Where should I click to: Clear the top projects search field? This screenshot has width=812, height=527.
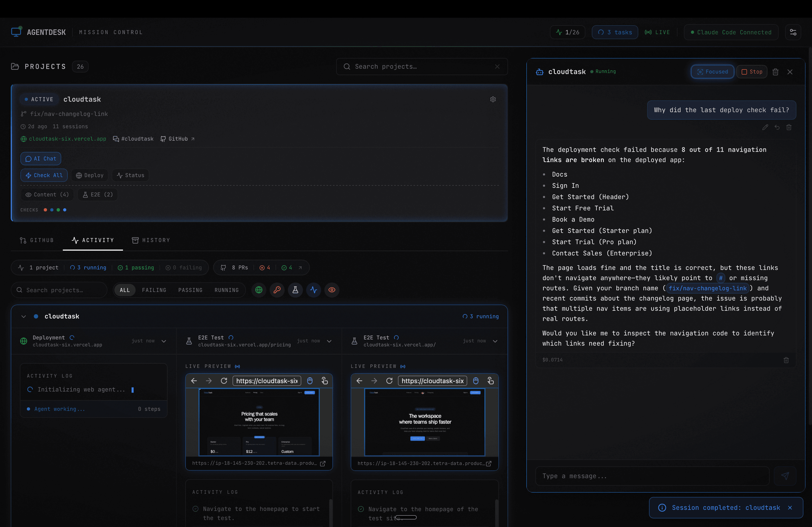497,67
